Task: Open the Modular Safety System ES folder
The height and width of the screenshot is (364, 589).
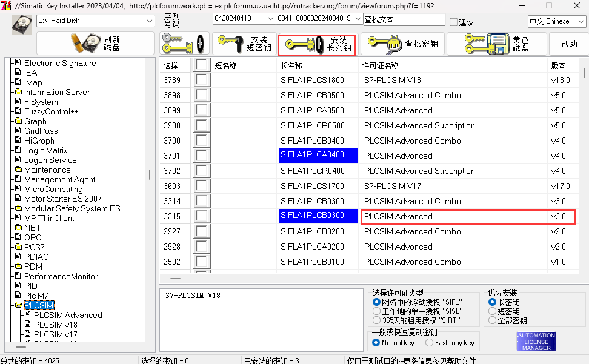Action: [72, 208]
